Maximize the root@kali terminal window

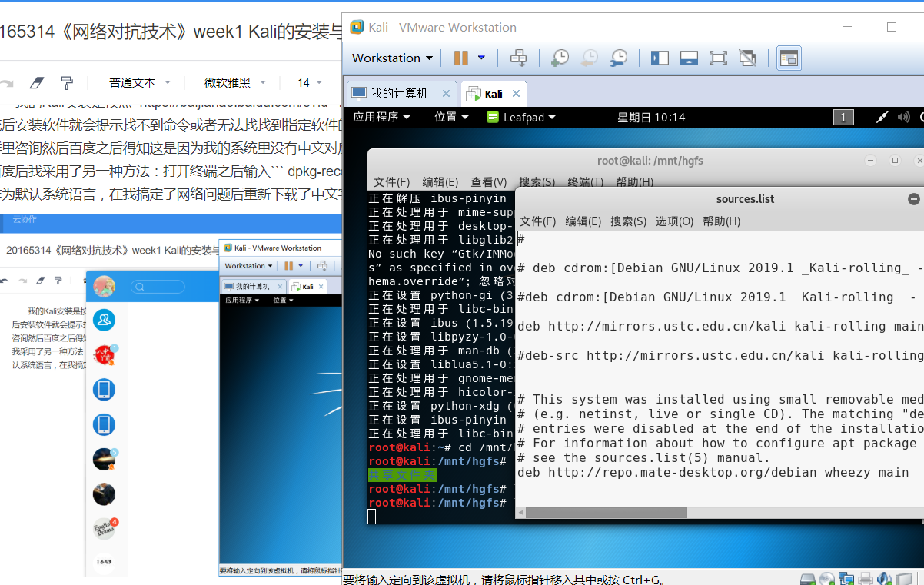895,161
